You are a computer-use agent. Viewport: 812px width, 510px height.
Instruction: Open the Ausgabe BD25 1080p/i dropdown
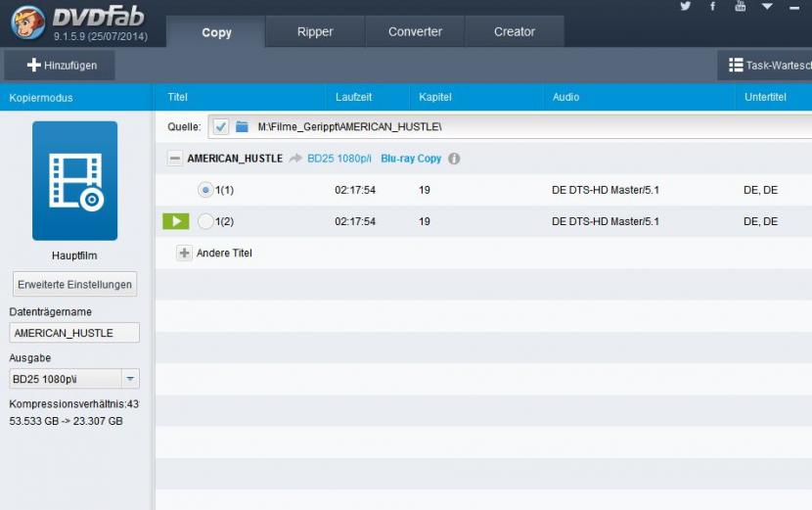pyautogui.click(x=129, y=379)
